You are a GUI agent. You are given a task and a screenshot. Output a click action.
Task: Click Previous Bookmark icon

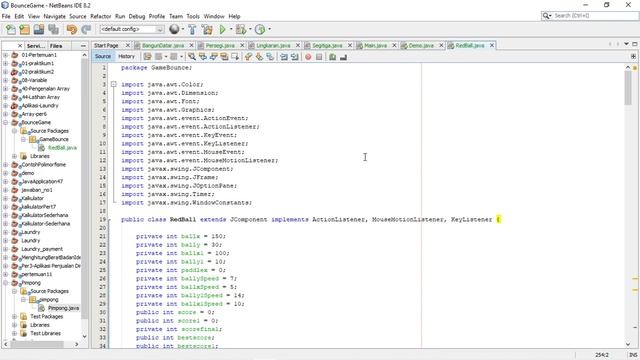pos(248,57)
